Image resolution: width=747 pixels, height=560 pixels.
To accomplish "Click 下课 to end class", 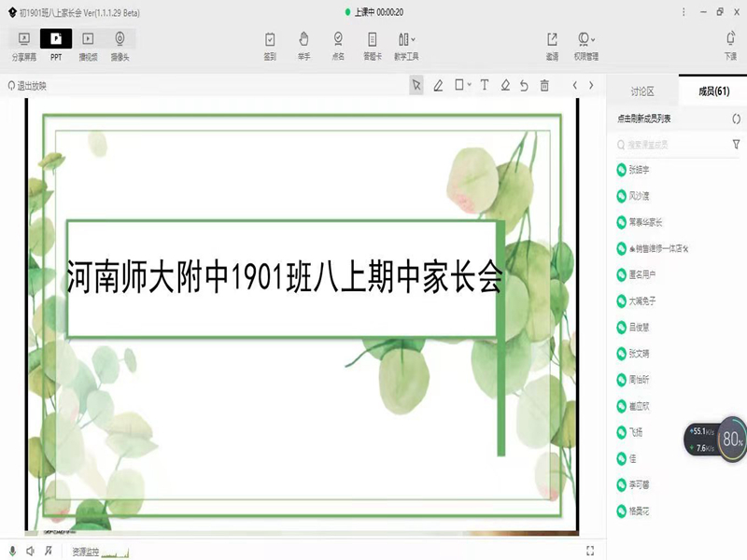I will 730,45.
